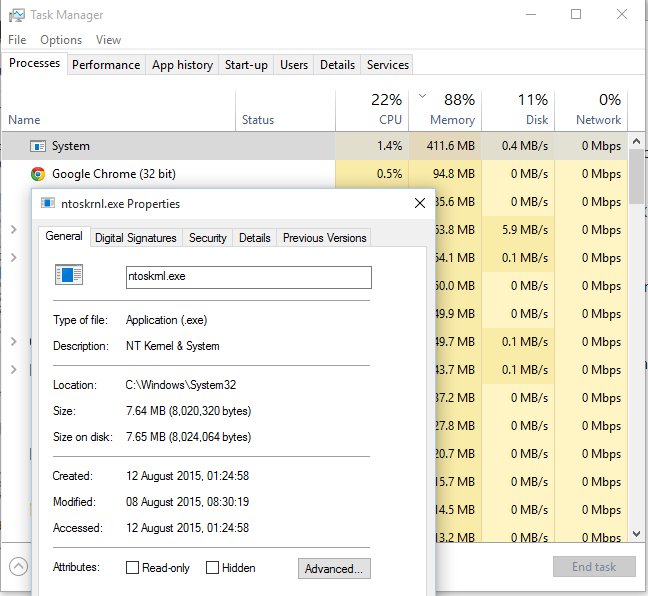The image size is (648, 596).
Task: Open the Previous Versions tab
Action: pos(324,238)
